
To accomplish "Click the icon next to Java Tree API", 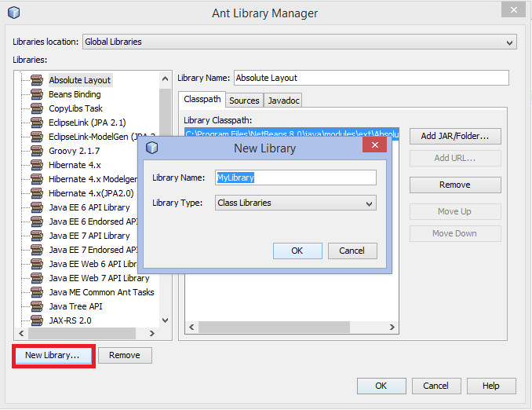I will point(35,306).
